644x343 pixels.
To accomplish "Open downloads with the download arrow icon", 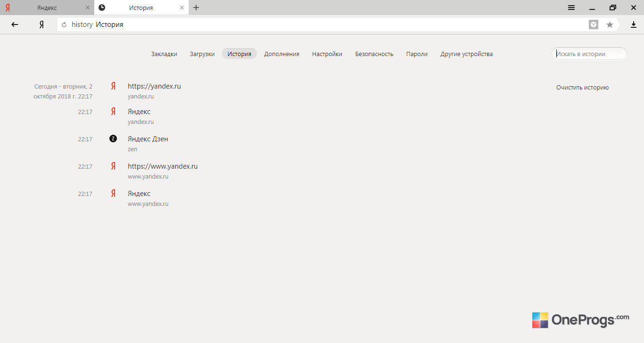I will 634,24.
